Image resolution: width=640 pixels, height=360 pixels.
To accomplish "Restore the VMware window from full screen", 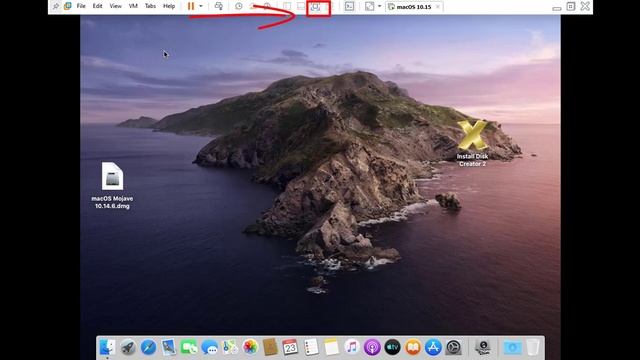I will [x=571, y=6].
